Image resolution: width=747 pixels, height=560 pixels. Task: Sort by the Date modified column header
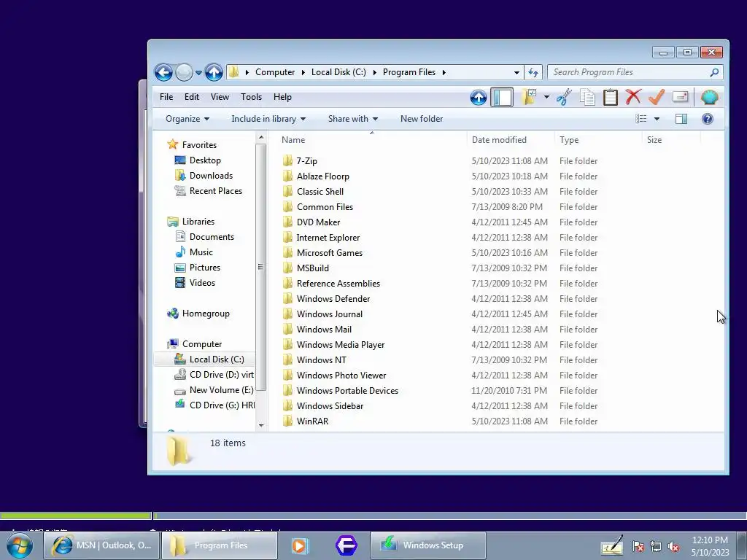coord(511,139)
